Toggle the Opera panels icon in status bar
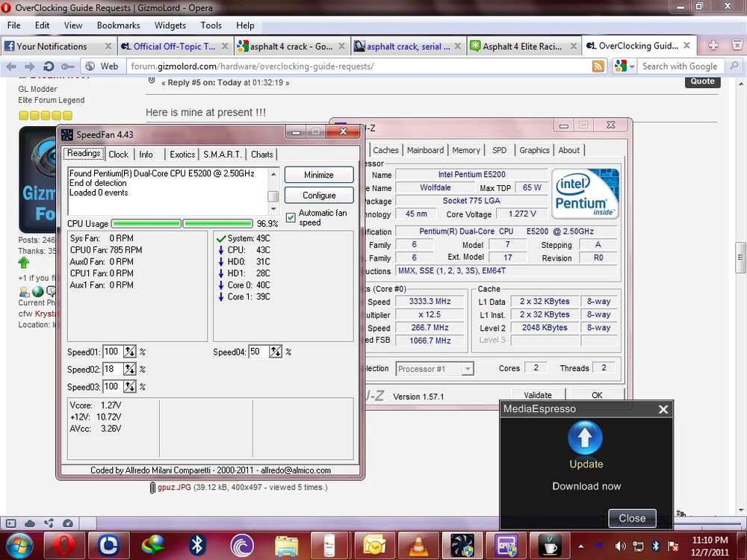The width and height of the screenshot is (747, 560). coord(10,523)
